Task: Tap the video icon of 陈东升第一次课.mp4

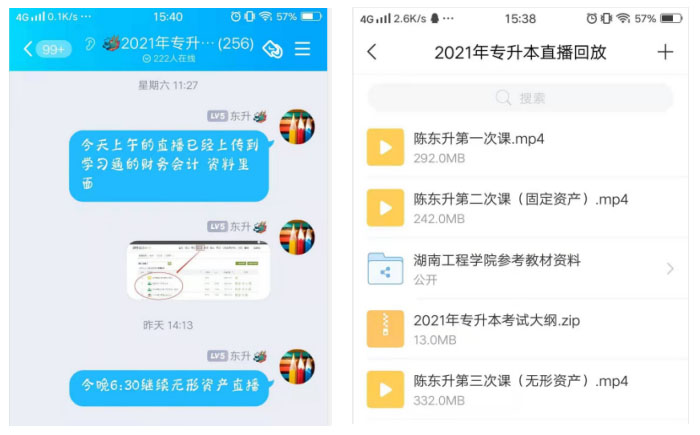Action: 385,147
